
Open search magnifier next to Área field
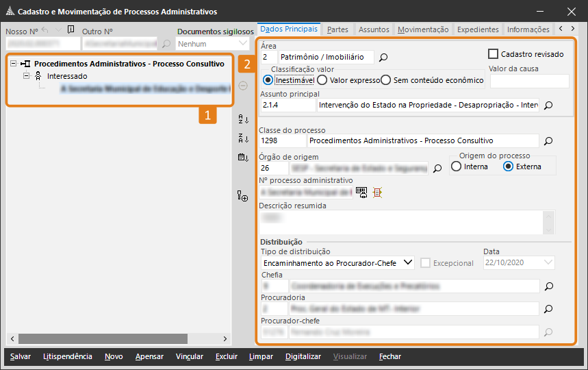[383, 58]
